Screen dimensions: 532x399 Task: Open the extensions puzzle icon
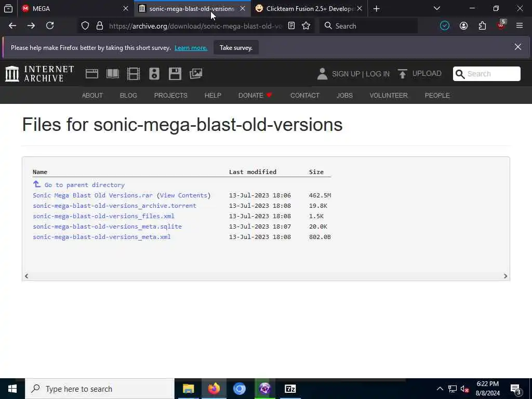pyautogui.click(x=482, y=26)
